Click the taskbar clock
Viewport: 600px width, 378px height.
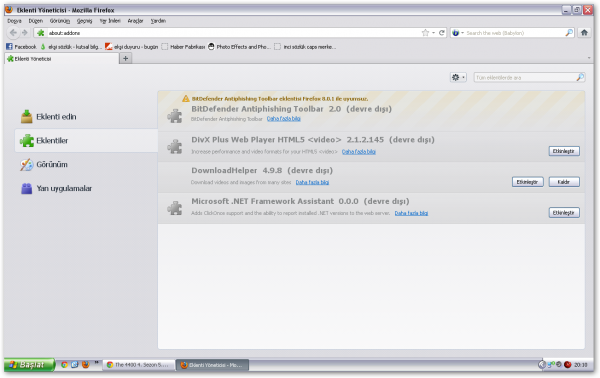click(580, 365)
